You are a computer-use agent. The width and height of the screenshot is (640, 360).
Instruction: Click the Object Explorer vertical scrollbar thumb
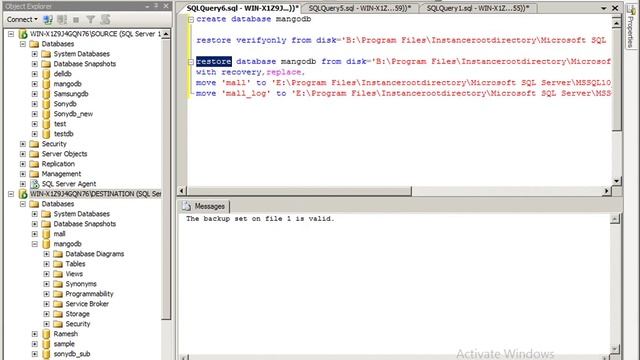(x=166, y=180)
